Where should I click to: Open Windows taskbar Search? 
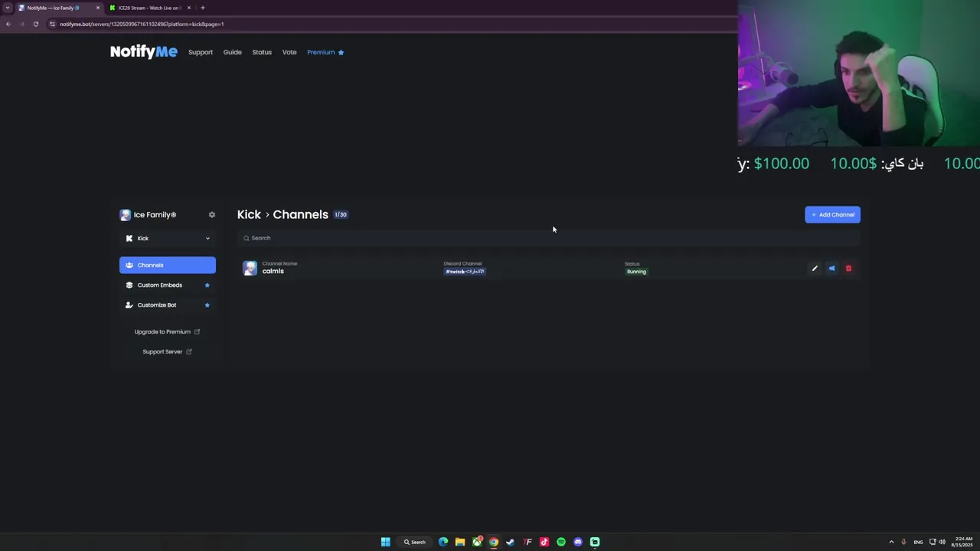[415, 542]
